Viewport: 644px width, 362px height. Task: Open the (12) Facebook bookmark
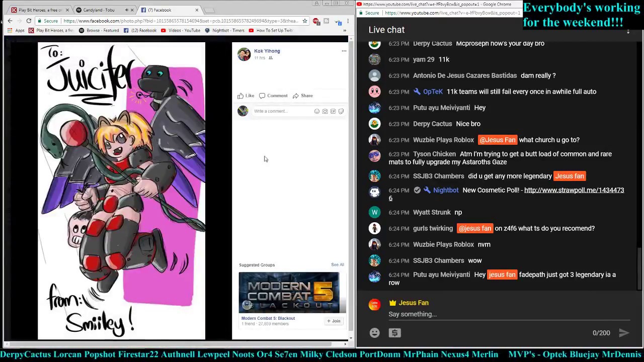tap(140, 31)
